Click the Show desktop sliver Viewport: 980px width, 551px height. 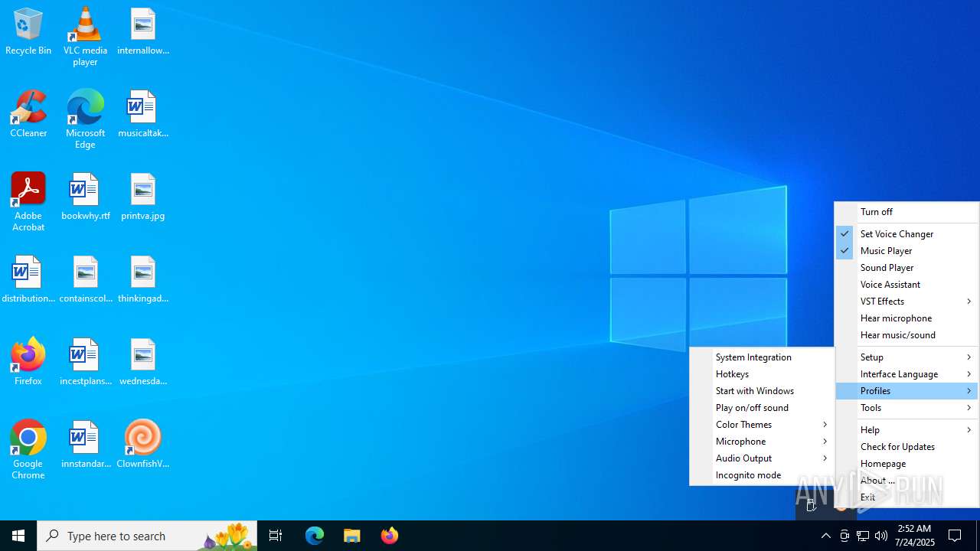coord(978,536)
